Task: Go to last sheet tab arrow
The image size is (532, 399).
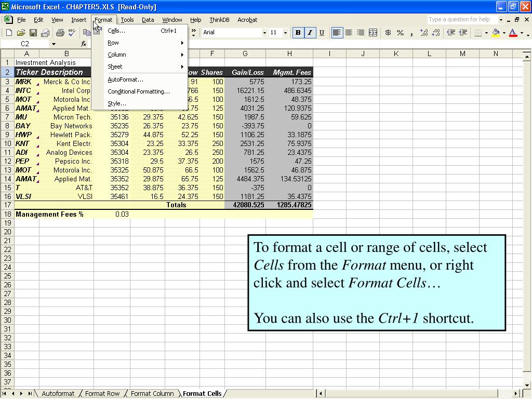Action: click(x=30, y=394)
